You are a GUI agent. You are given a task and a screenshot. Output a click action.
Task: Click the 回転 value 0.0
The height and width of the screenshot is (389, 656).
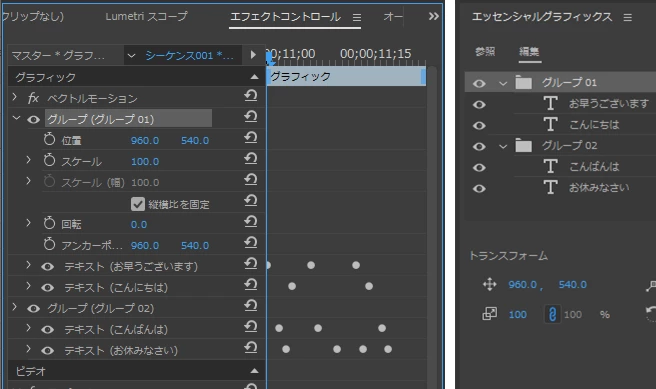pos(139,225)
